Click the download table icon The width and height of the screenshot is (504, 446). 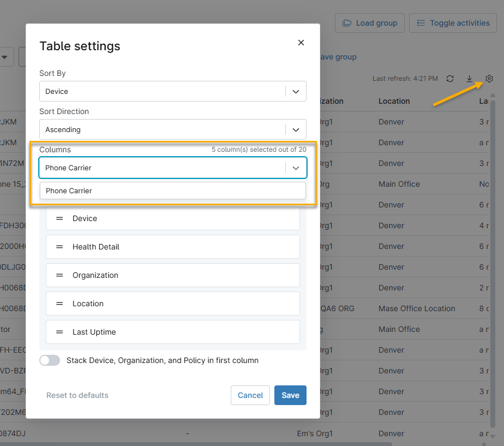470,79
